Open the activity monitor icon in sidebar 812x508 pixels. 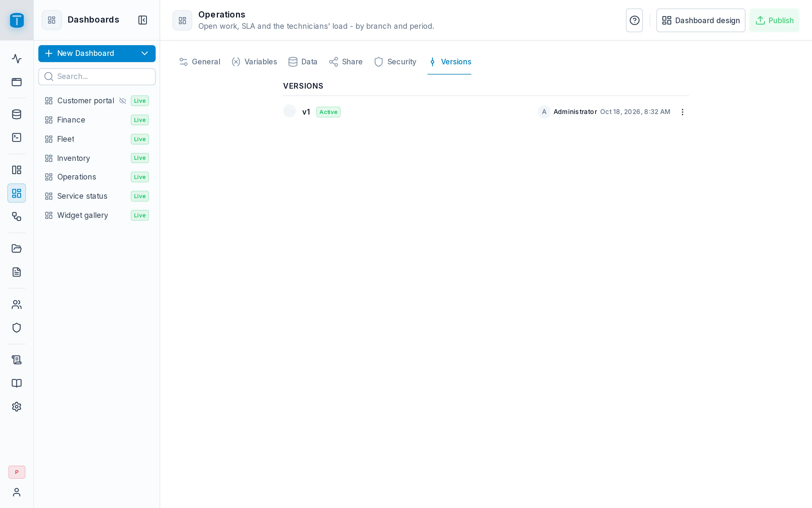click(16, 59)
